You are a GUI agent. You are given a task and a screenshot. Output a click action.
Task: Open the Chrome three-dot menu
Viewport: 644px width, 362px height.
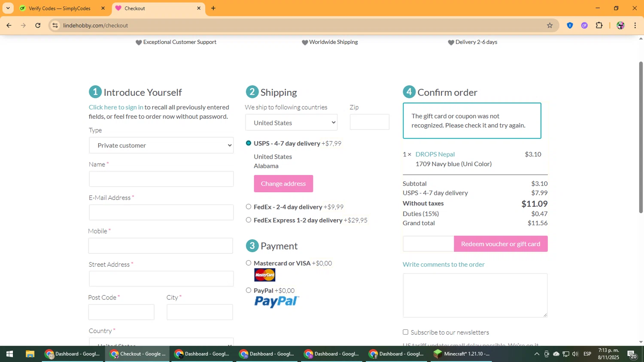tap(635, 25)
